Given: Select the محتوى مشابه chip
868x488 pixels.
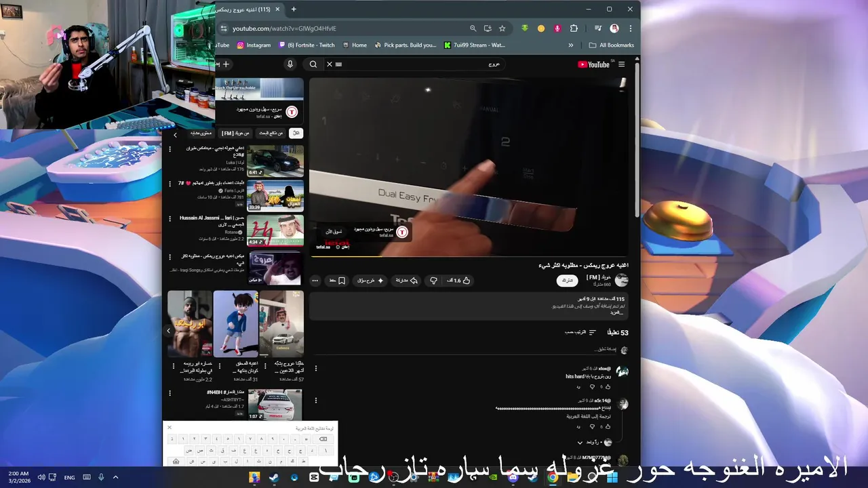Looking at the screenshot, I should tap(201, 133).
